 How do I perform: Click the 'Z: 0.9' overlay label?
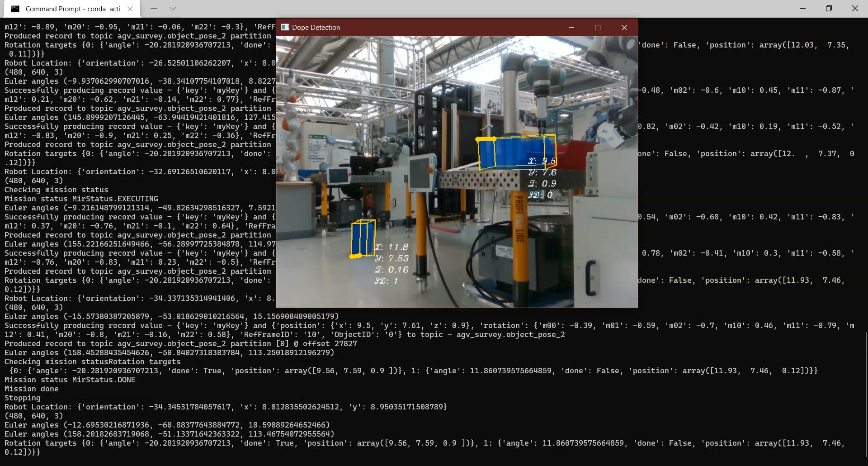tap(542, 184)
